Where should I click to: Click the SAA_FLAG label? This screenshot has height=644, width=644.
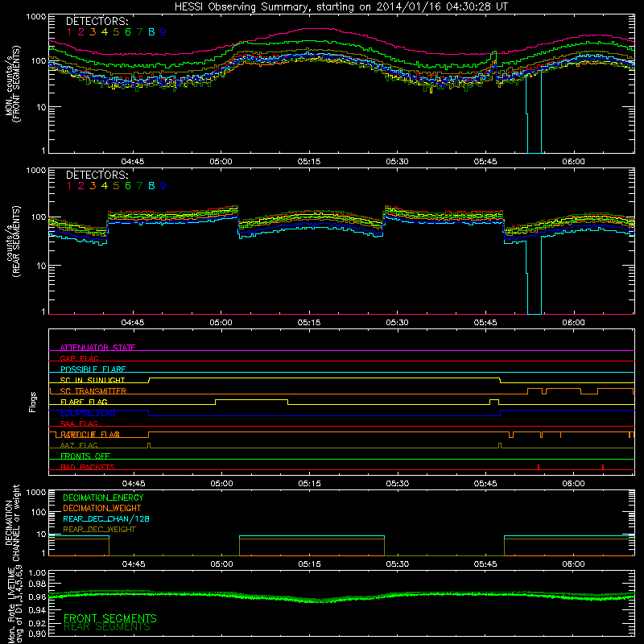click(79, 423)
